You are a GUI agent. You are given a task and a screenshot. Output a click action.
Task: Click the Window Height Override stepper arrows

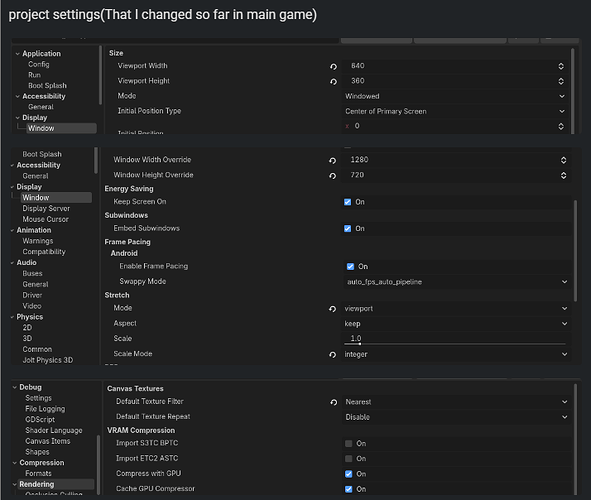563,175
